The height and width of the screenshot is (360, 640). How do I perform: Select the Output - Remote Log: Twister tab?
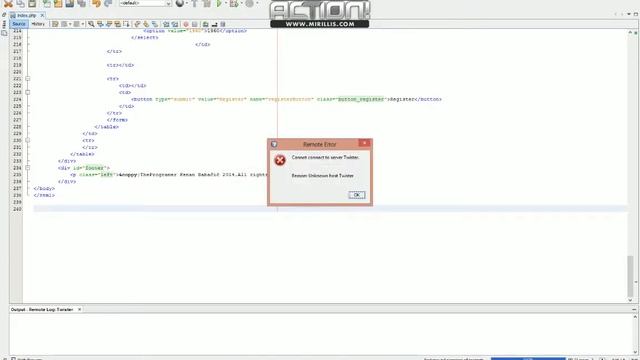(42, 309)
